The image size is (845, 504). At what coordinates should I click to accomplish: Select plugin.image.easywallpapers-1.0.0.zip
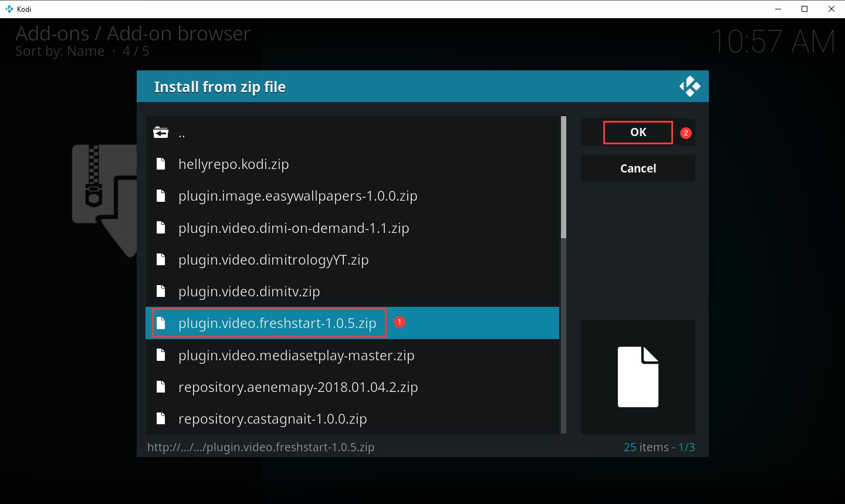tap(298, 196)
